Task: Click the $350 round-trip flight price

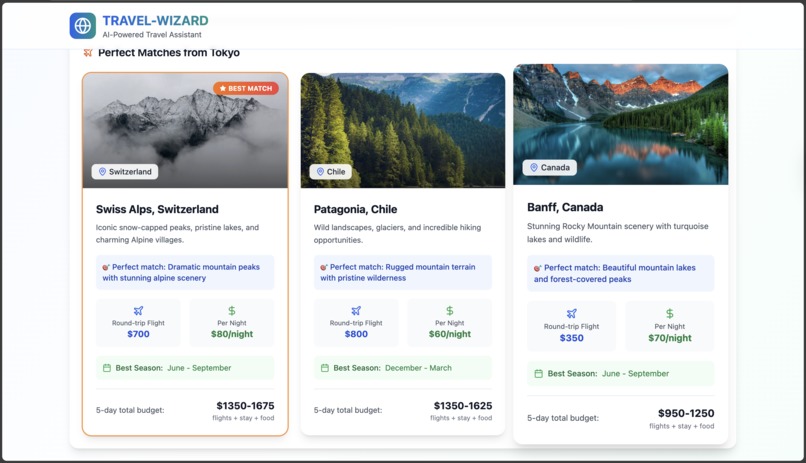Action: [x=572, y=338]
